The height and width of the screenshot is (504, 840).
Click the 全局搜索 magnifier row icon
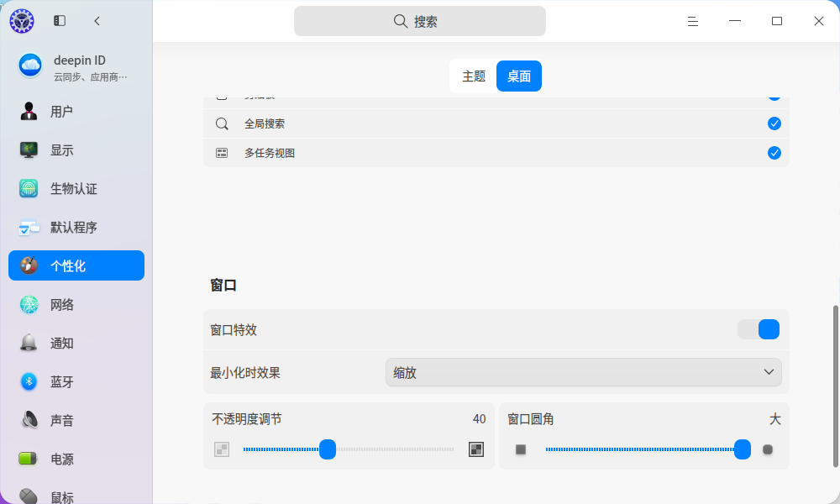[x=222, y=123]
